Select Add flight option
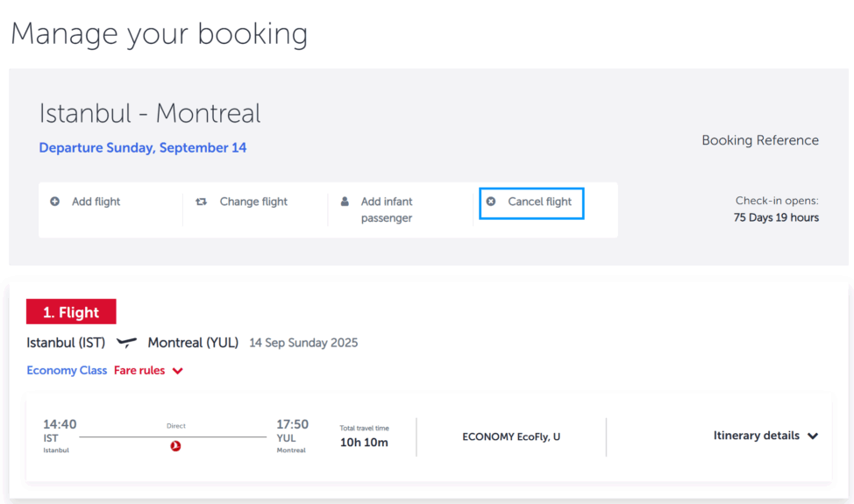 tap(96, 202)
